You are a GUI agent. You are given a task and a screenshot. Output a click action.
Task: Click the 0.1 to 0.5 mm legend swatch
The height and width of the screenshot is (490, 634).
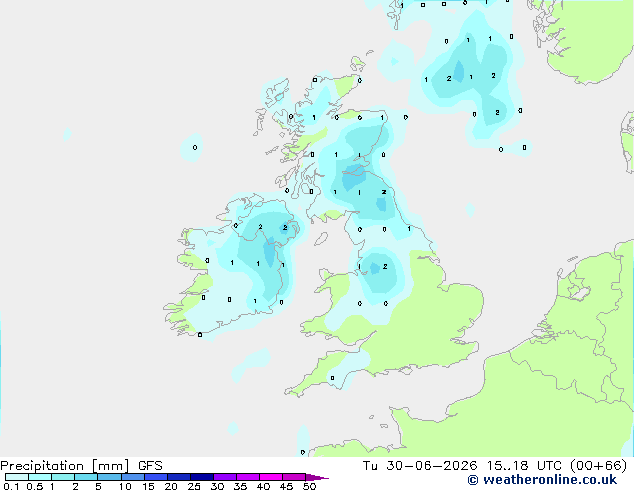(17, 477)
